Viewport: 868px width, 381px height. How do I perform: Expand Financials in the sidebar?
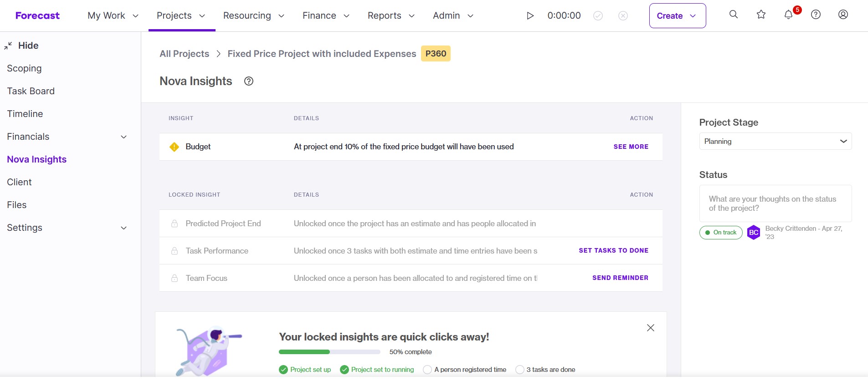point(123,137)
